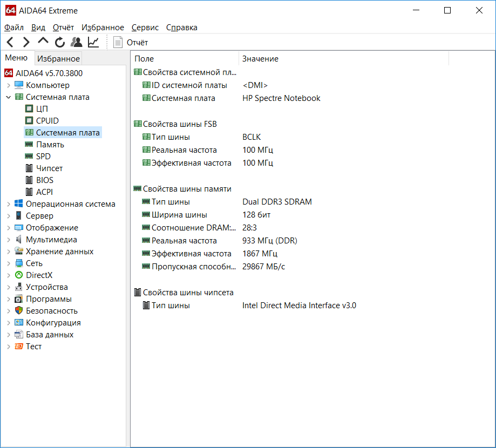
Task: Click the Отображение display icon
Action: tap(19, 228)
